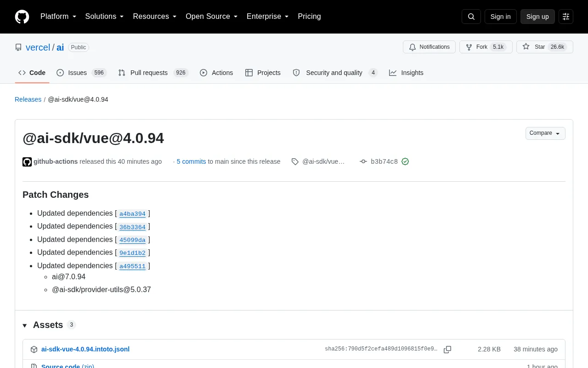Open the GitHub home logo
This screenshot has width=588, height=368.
[22, 17]
